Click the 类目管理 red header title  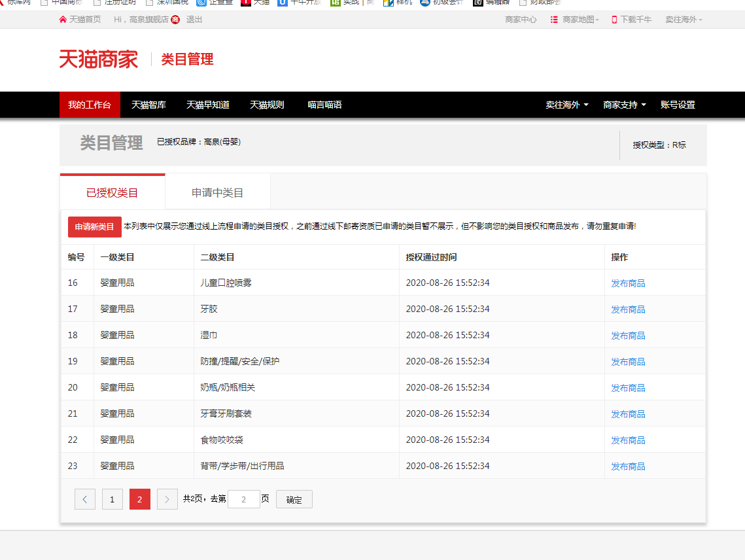[187, 60]
